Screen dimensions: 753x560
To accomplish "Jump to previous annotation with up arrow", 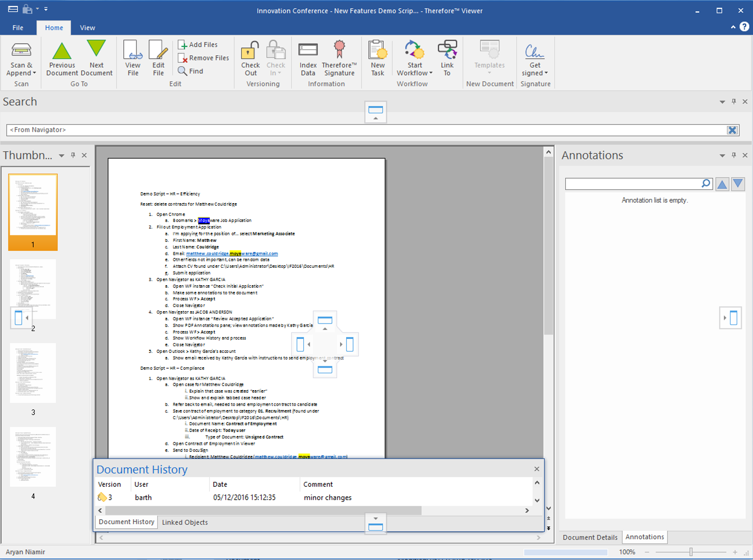I will coord(722,184).
